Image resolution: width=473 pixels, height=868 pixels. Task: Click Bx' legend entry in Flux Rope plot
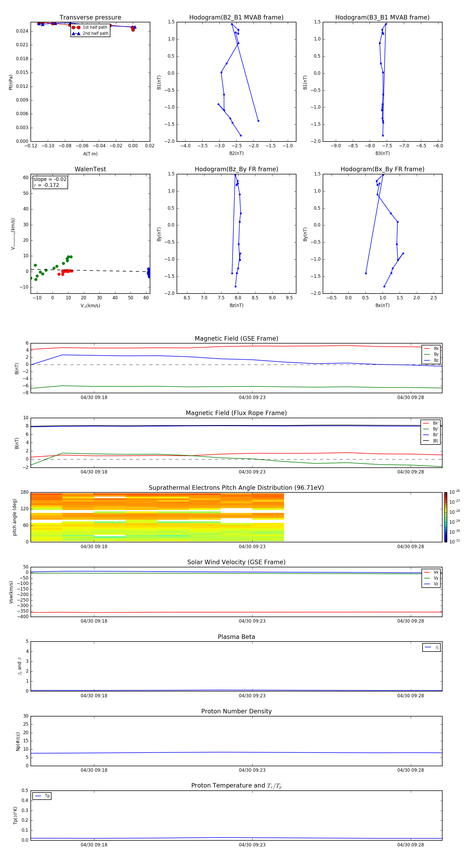tap(431, 423)
